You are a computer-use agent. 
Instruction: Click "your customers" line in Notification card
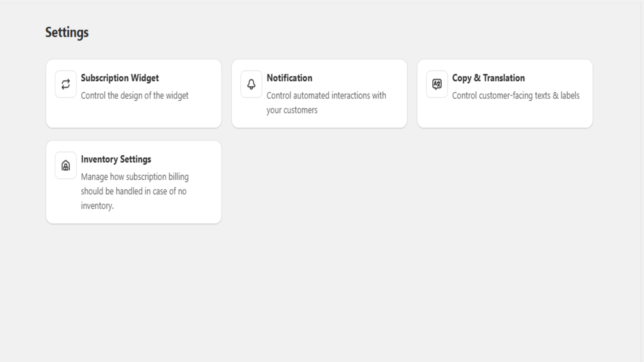[292, 110]
